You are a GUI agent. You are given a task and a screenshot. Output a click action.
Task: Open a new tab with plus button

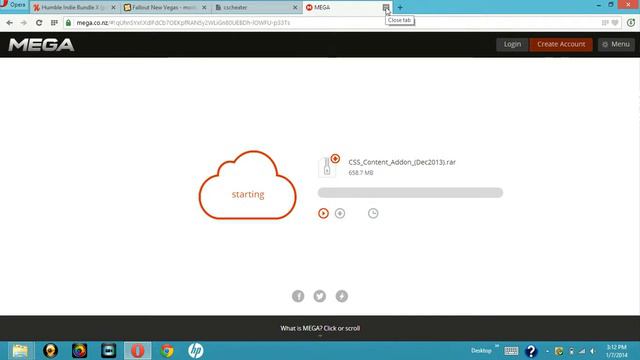click(400, 7)
